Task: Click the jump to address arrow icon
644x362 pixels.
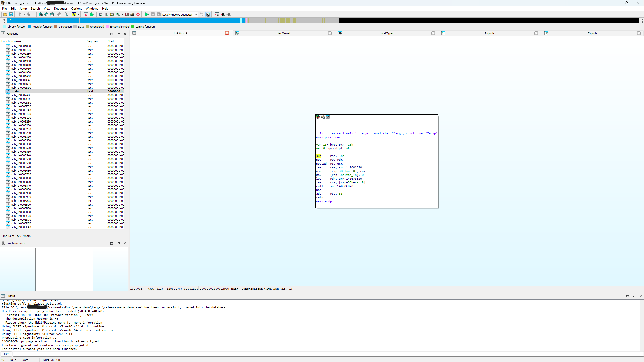Action: point(66,14)
